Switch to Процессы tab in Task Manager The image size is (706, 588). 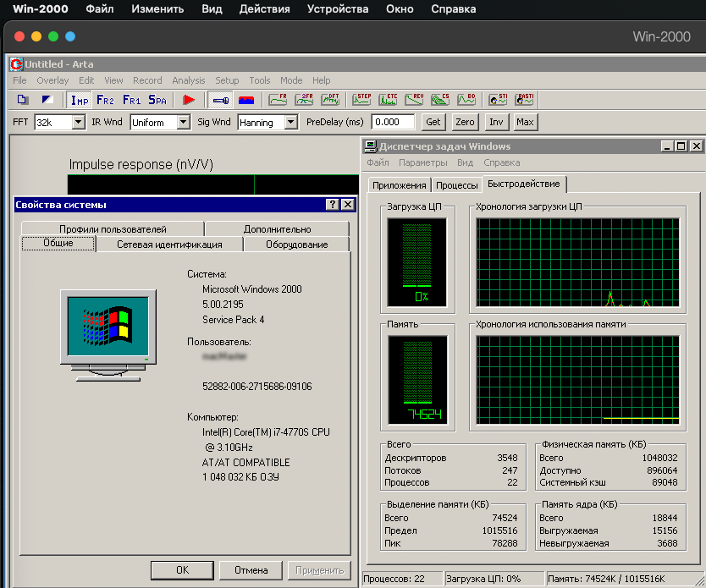[x=456, y=185]
